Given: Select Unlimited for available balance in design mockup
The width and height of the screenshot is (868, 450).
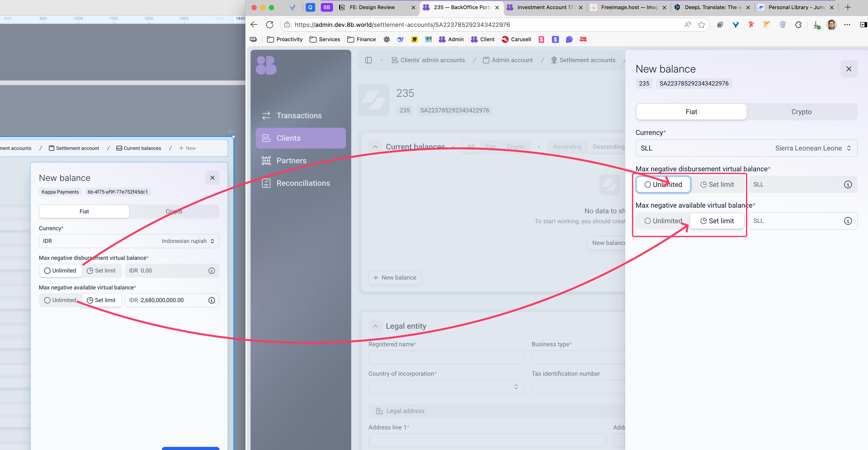Looking at the screenshot, I should pos(60,300).
